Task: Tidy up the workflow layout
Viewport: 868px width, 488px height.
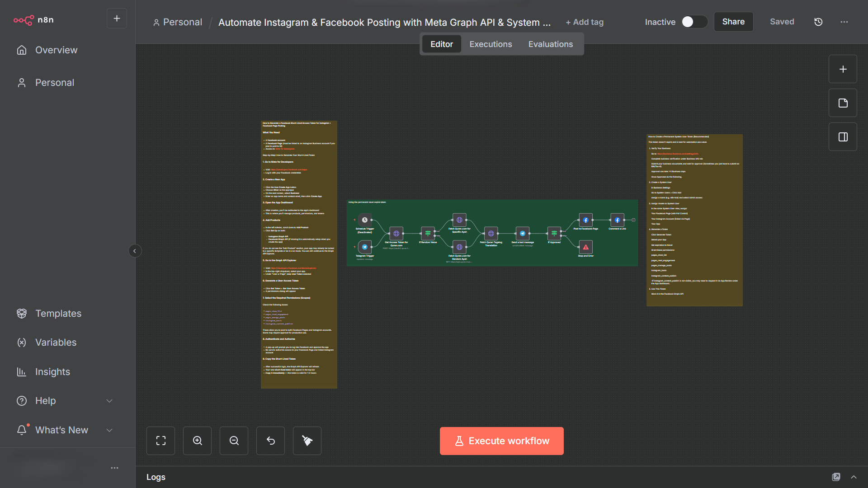Action: pos(307,441)
